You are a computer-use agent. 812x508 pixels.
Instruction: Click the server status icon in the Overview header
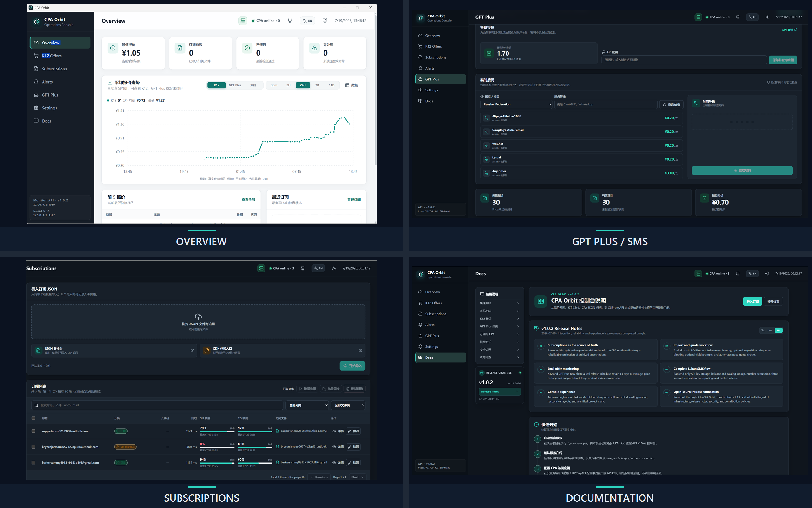243,21
